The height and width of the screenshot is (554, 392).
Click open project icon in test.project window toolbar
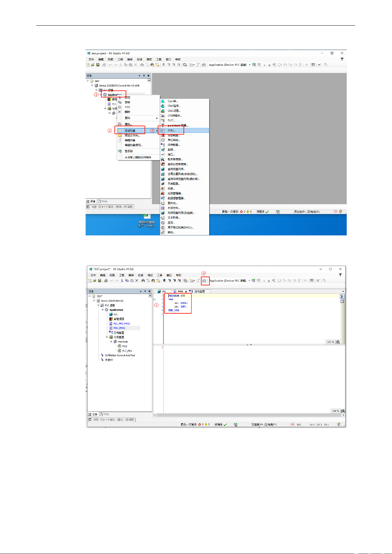(93, 65)
